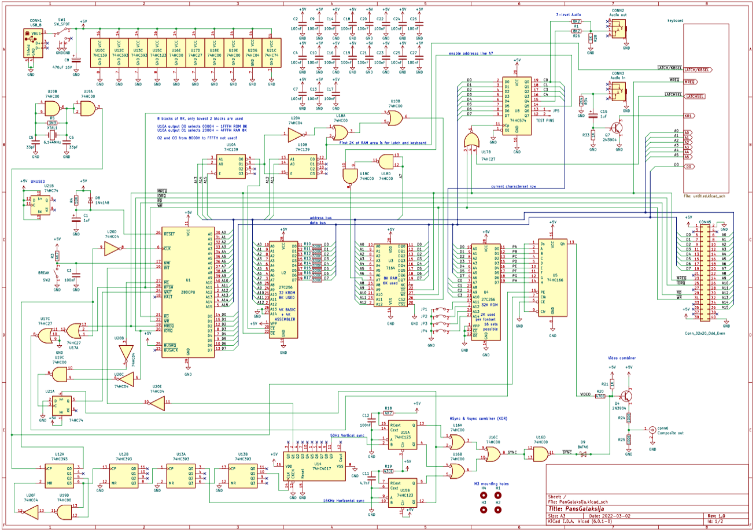Click the con6 Composite out connector

(x=652, y=430)
